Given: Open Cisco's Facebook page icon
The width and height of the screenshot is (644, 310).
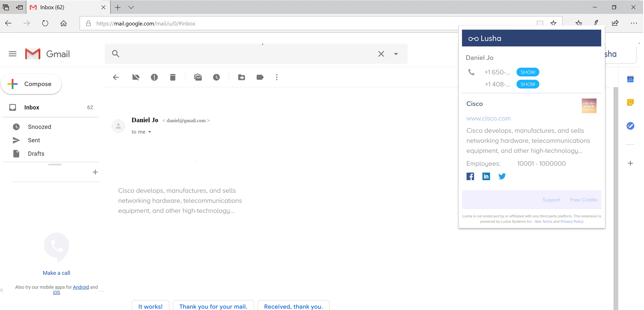Looking at the screenshot, I should pyautogui.click(x=470, y=176).
